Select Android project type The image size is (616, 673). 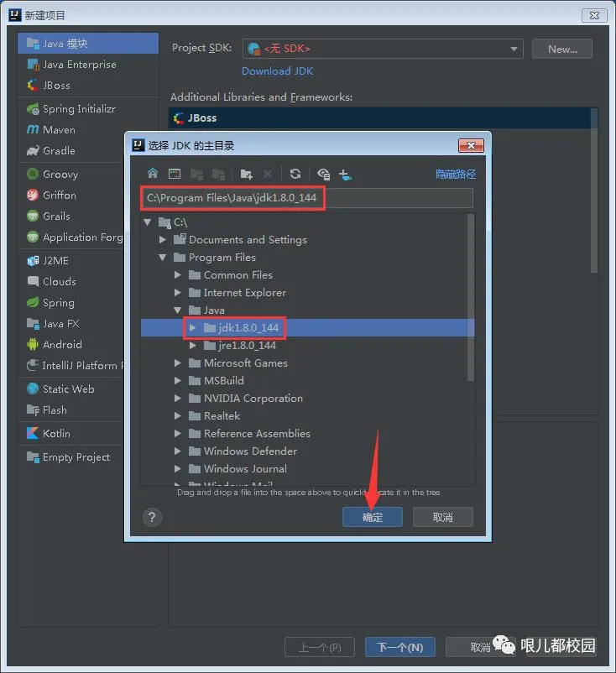[x=71, y=344]
